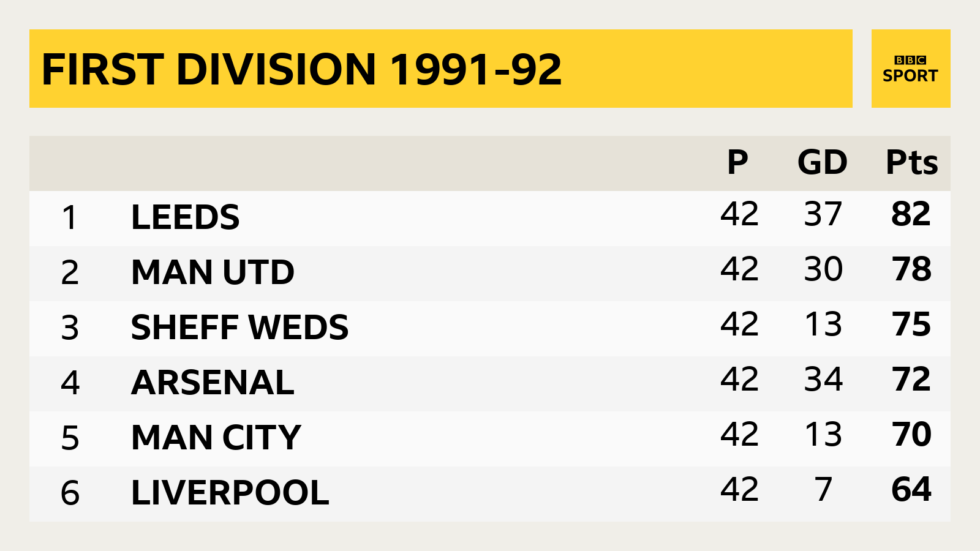Click the LEEDS team name

pyautogui.click(x=185, y=217)
